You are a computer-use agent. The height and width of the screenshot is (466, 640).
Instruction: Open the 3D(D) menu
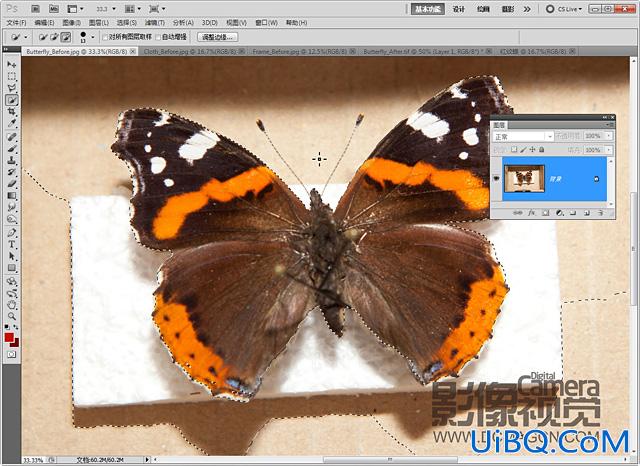(x=210, y=23)
